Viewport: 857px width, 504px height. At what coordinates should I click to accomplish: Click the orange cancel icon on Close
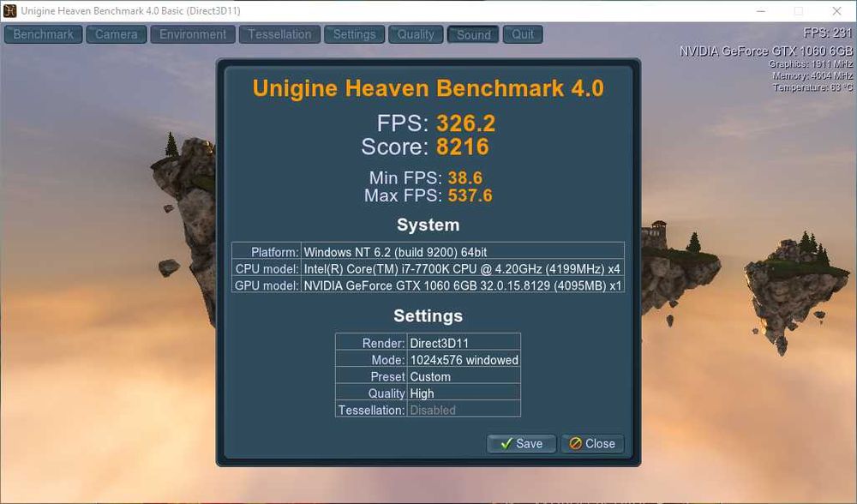click(x=575, y=443)
